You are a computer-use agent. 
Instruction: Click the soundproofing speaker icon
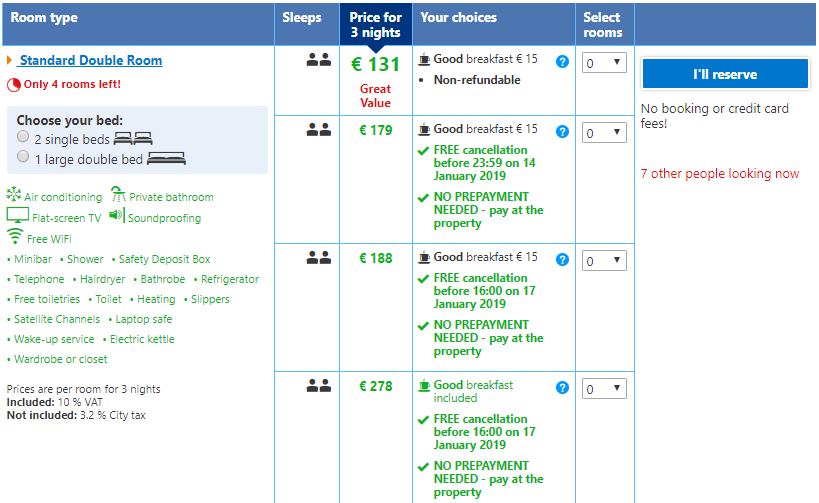click(117, 216)
